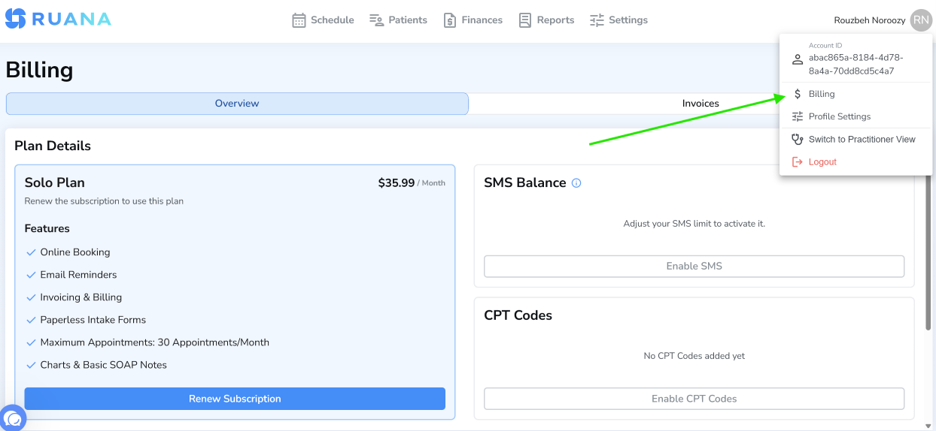Screen dimensions: 936x431
Task: Click the checkmark beside Invoicing & Billing
Action: (x=32, y=297)
